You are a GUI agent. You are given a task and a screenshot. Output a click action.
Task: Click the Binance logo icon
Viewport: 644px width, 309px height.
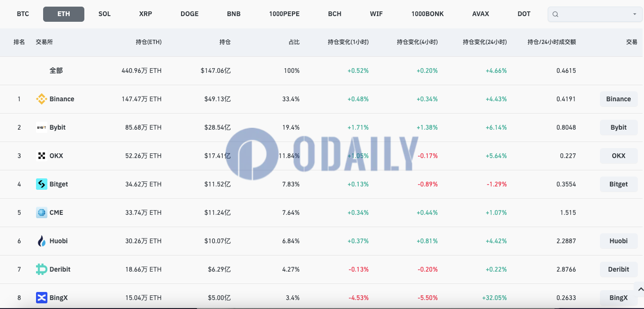[x=42, y=99]
